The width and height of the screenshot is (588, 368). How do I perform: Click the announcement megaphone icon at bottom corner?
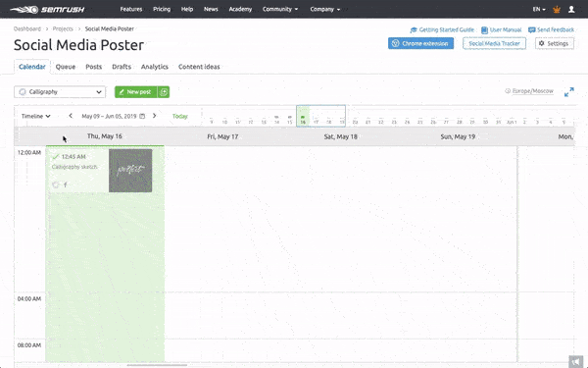[x=575, y=362]
